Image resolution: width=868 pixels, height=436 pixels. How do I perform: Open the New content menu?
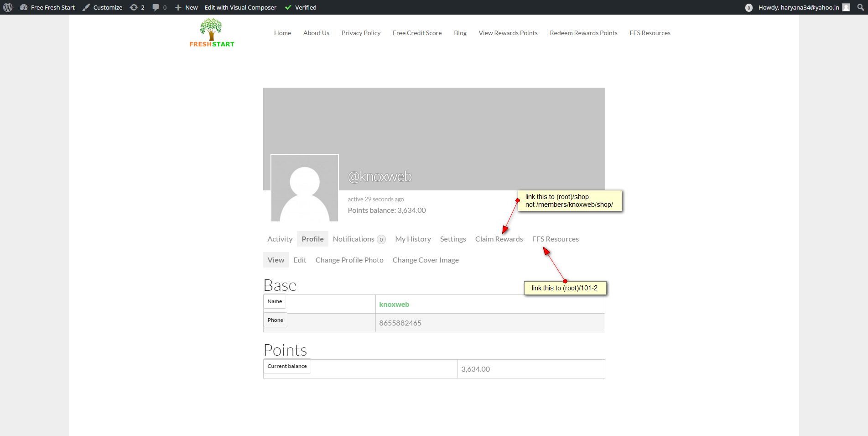tap(187, 7)
